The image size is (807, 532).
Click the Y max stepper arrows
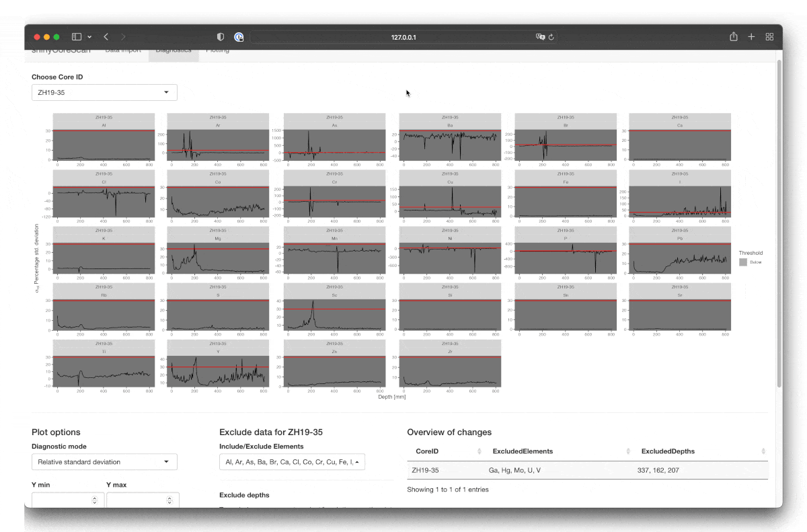pos(169,500)
